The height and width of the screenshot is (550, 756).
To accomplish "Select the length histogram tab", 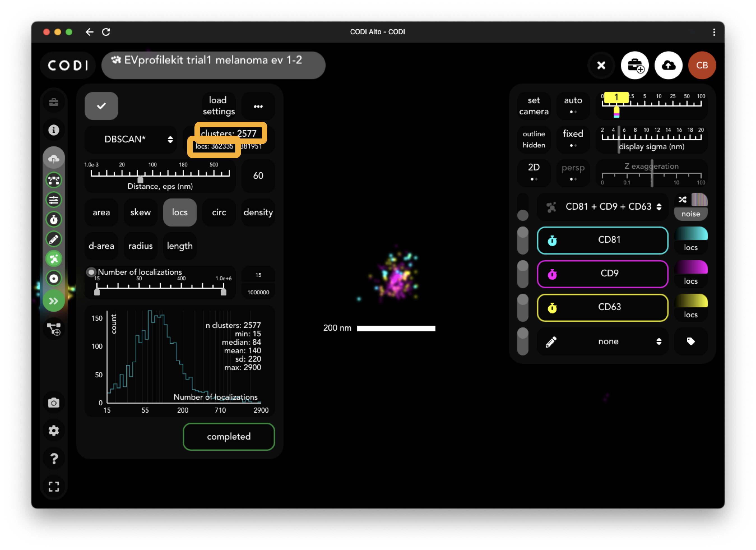I will click(180, 246).
